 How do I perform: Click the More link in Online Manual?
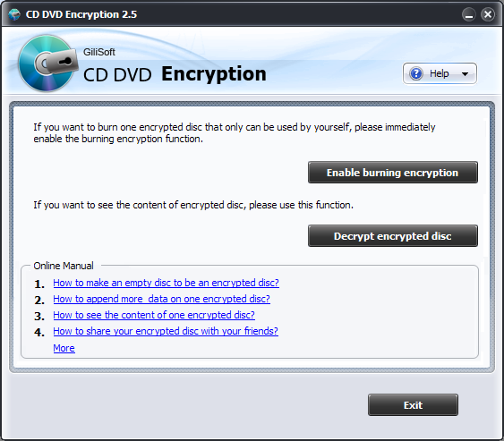tap(64, 348)
